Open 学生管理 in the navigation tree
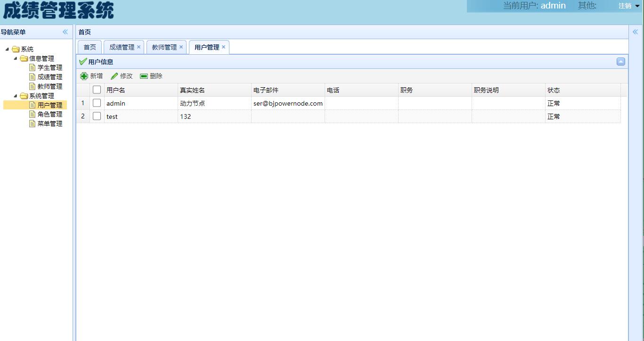644x341 pixels. (x=49, y=67)
